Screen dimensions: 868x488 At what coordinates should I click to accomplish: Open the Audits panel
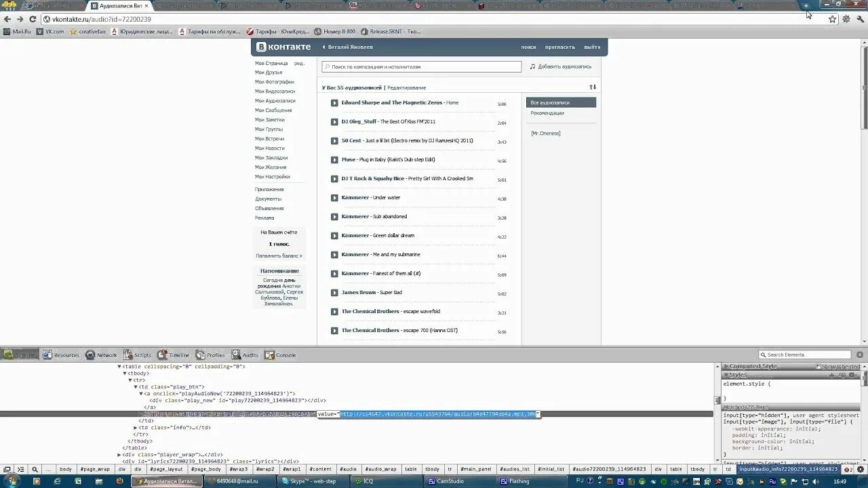tap(245, 354)
